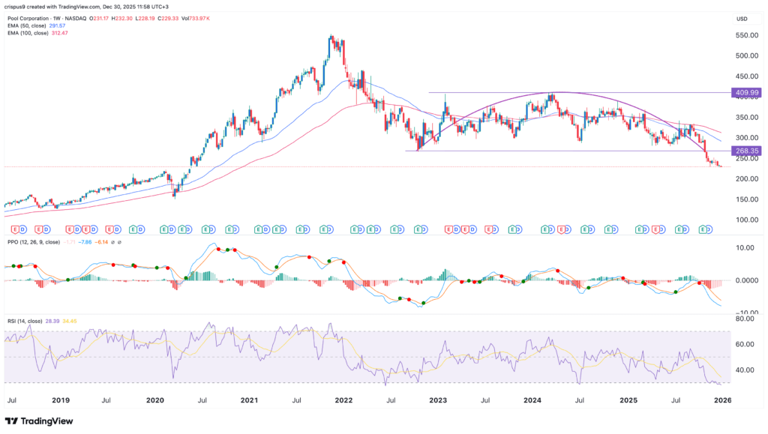This screenshot has width=768, height=434.
Task: Click the close price C229.33
Action: (x=166, y=18)
